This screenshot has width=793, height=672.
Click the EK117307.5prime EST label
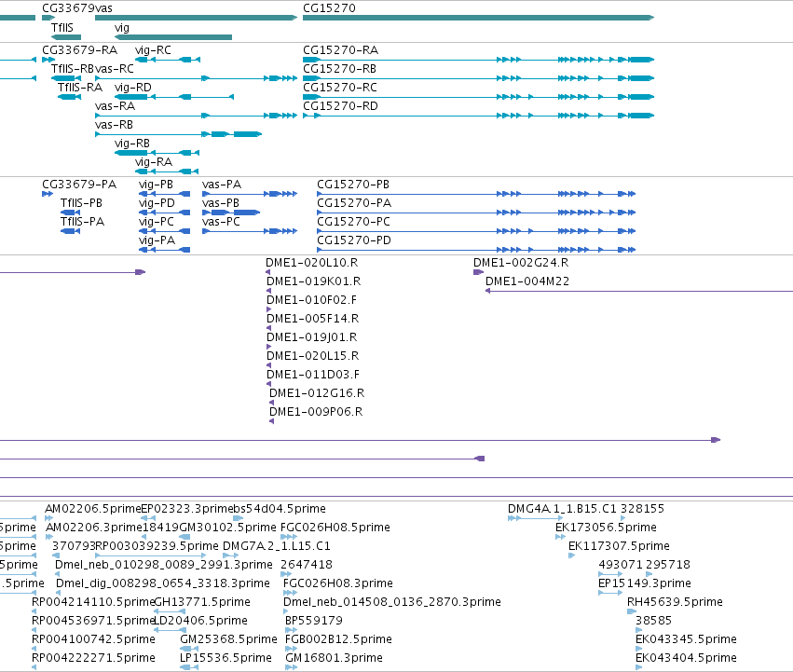click(619, 546)
